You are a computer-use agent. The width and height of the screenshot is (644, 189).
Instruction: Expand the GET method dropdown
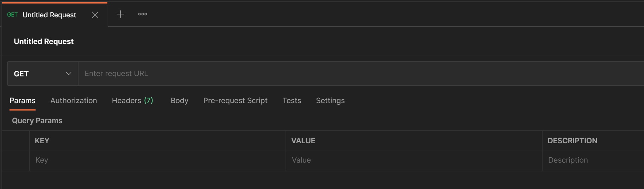point(43,74)
